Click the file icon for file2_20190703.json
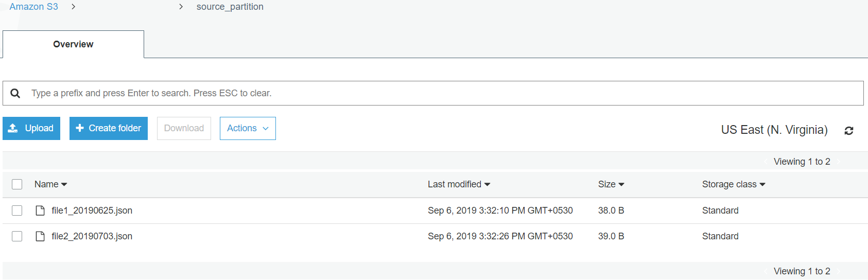868x280 pixels. coord(40,236)
